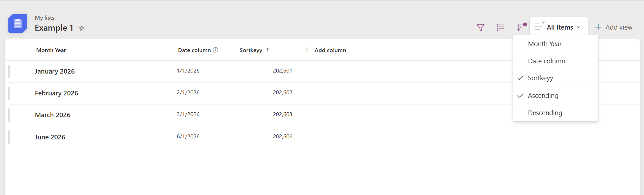Click the Example 1 list logo icon
The height and width of the screenshot is (195, 644).
tap(18, 24)
